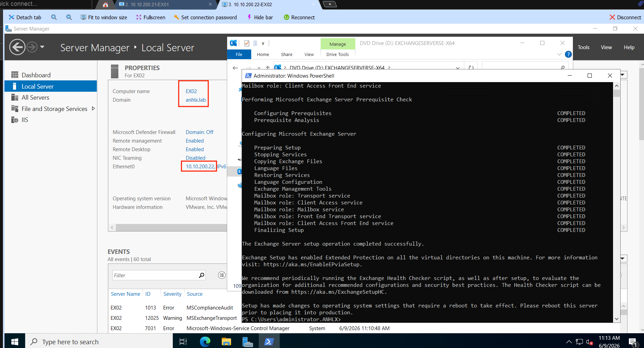The height and width of the screenshot is (348, 644).
Task: Open the View menu in Server Manager
Action: tap(606, 47)
